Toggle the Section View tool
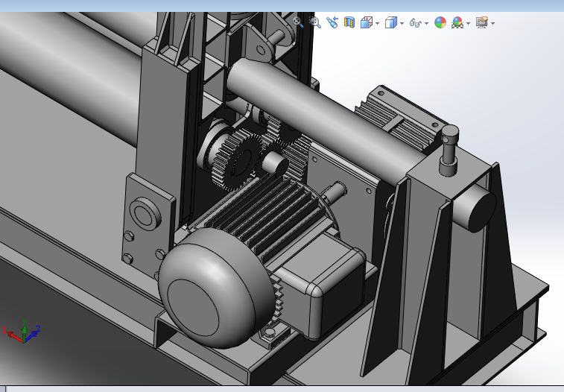564x392 pixels. (349, 22)
